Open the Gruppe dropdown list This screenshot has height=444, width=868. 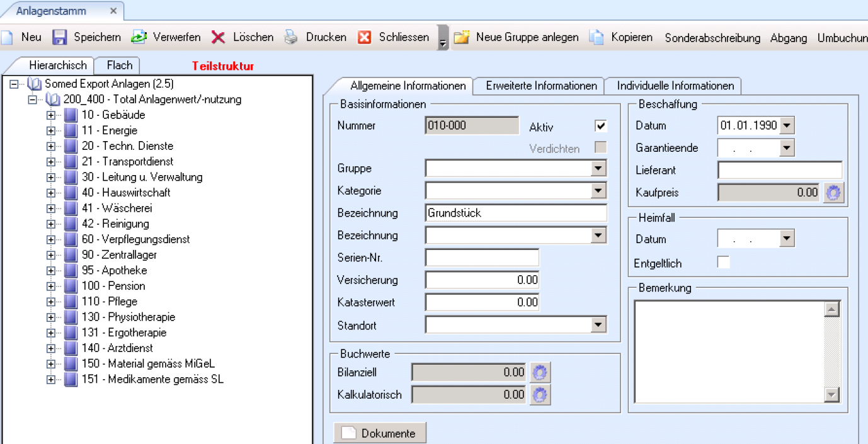click(598, 168)
